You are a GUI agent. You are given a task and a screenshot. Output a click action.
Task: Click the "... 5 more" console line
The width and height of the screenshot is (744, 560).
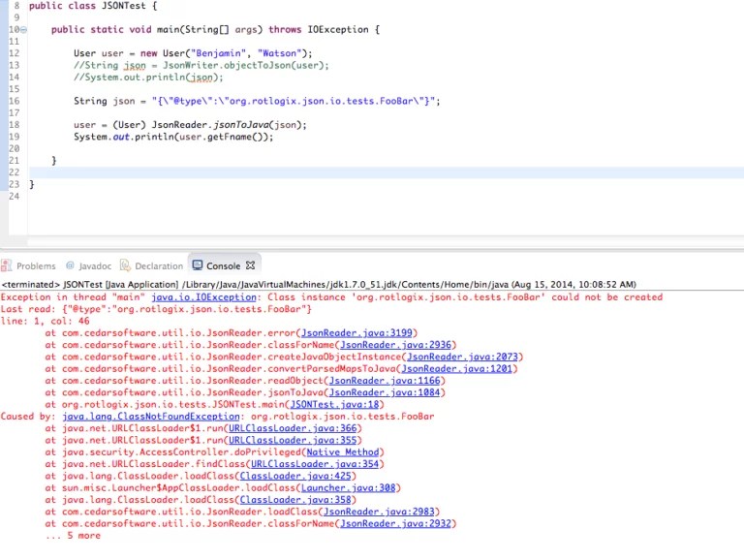click(x=73, y=536)
